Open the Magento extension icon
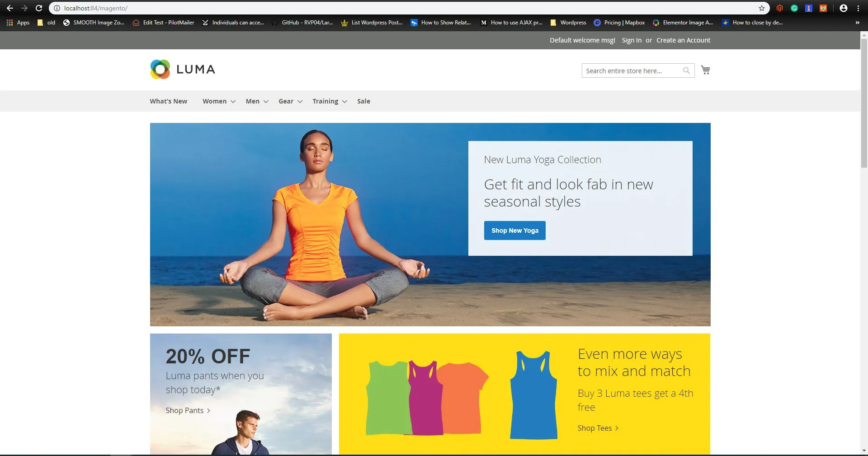This screenshot has height=456, width=868. 780,8
